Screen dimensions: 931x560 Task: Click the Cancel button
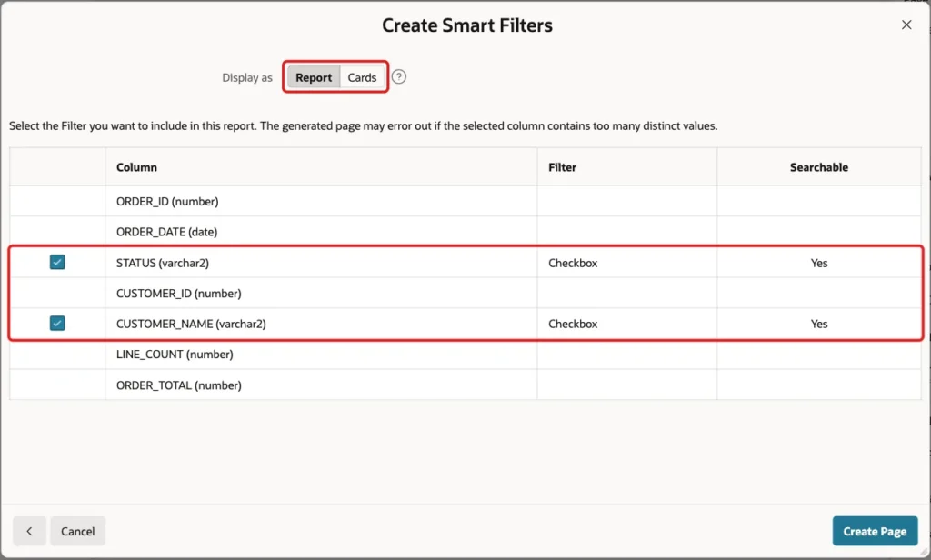[78, 531]
